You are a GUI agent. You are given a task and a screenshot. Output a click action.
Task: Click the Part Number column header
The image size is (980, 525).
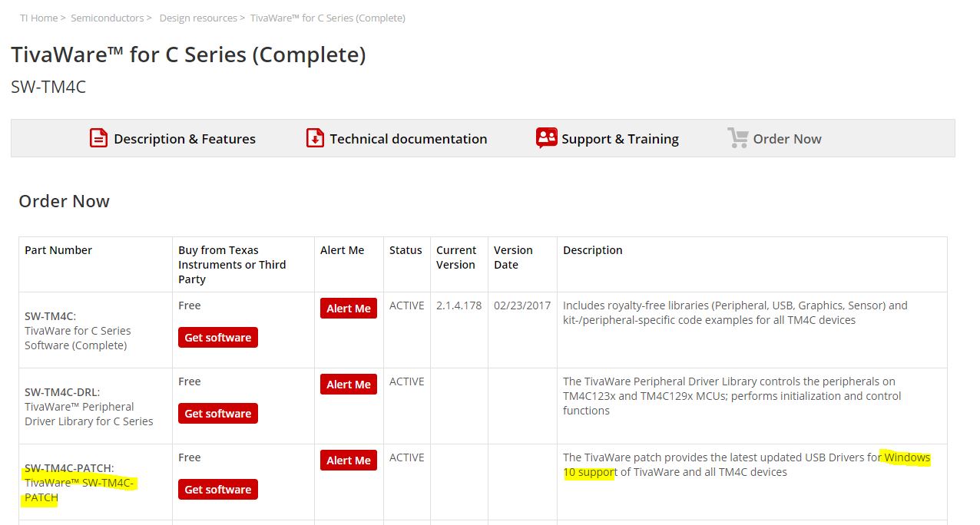point(58,250)
